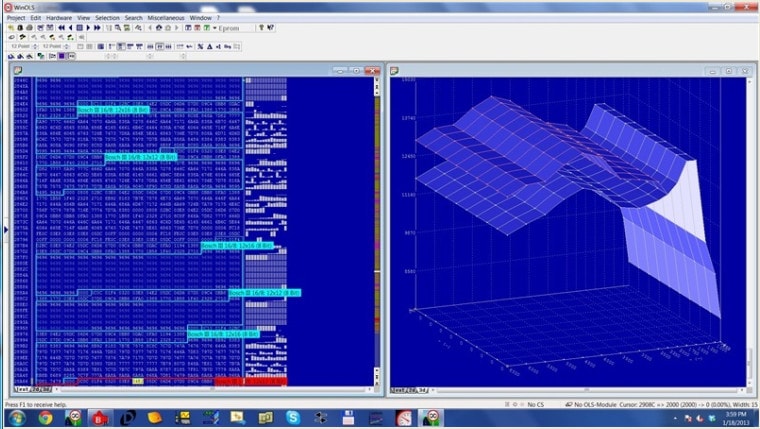Click the red window icon left of Eprom
This screenshot has height=429, width=760.
click(x=197, y=28)
